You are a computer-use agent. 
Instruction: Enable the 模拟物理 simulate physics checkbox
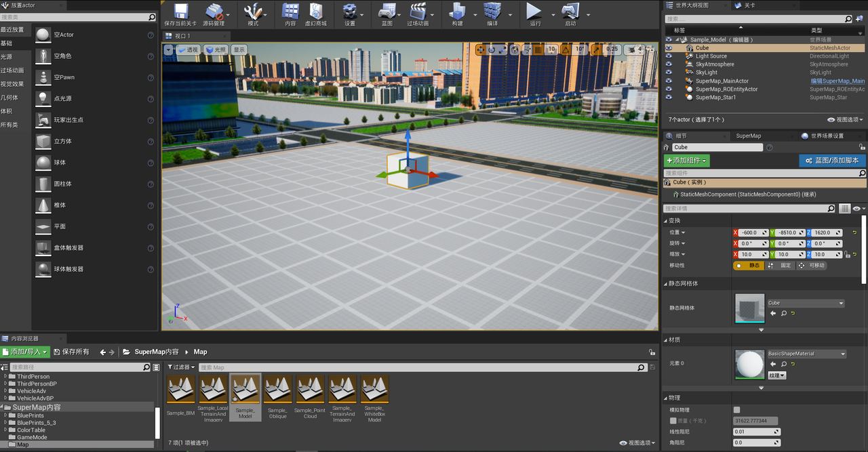pos(736,410)
